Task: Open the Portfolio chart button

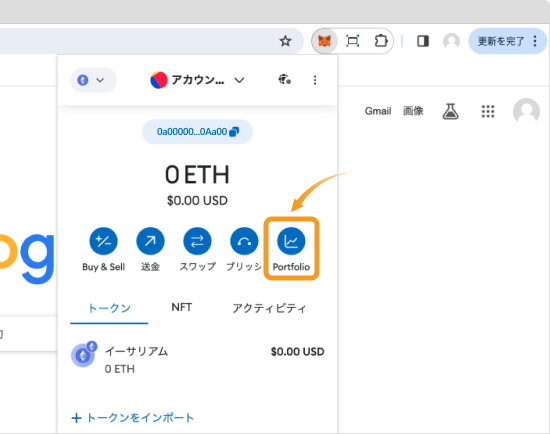Action: coord(291,249)
